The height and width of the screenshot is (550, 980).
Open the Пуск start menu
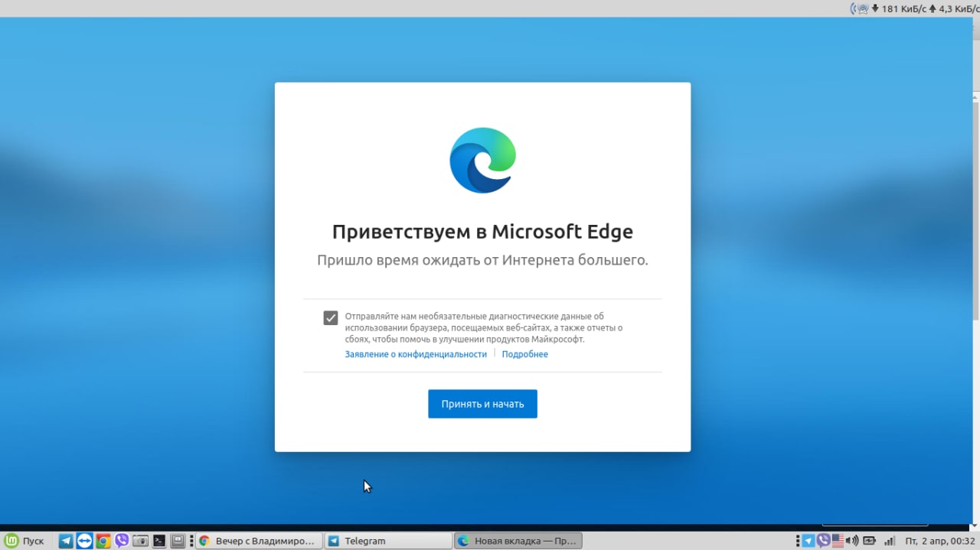point(25,541)
